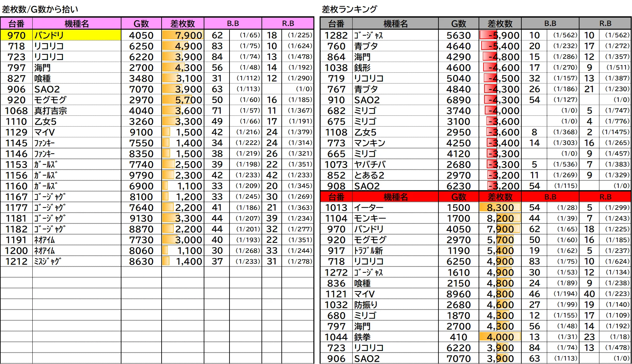Screen dimensions: 632x364
Task: Select G数 value 410
Action: [458, 337]
